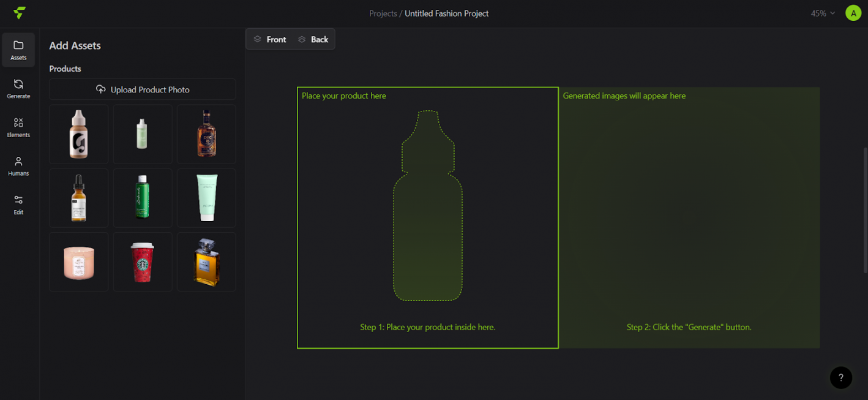Click the green app logo icon
The height and width of the screenshot is (400, 868).
click(20, 13)
